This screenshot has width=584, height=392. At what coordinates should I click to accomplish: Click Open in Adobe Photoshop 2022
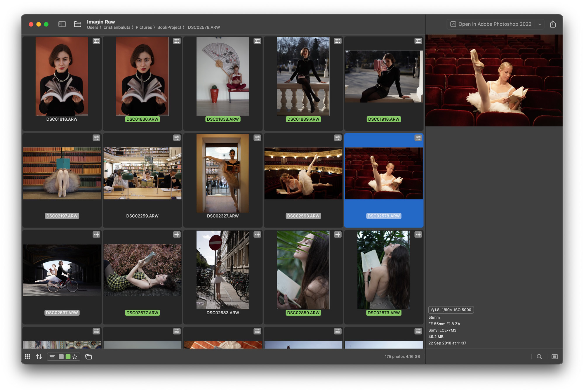coord(491,24)
